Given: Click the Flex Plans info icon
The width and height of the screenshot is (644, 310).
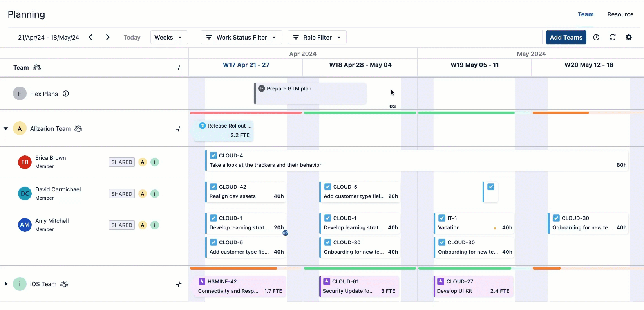Looking at the screenshot, I should click(66, 94).
